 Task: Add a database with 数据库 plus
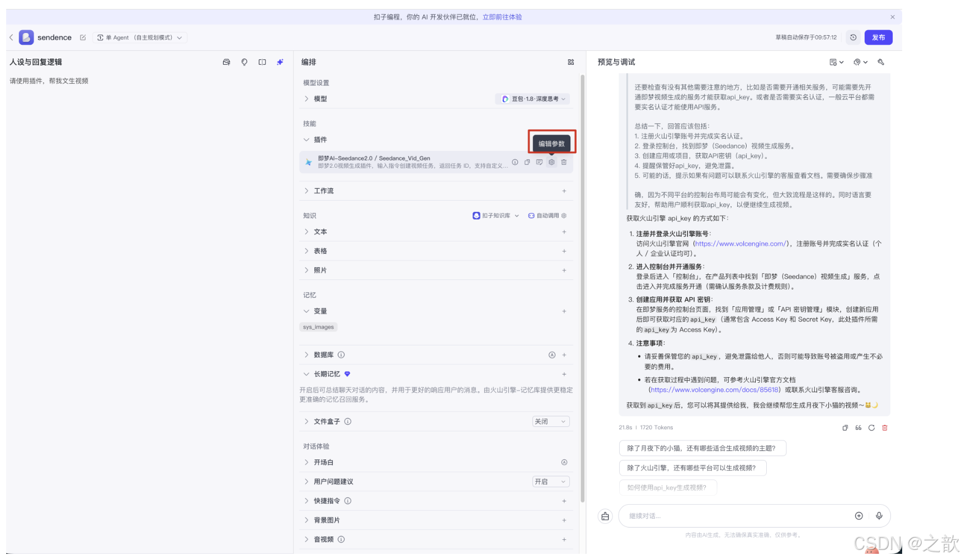coord(564,355)
